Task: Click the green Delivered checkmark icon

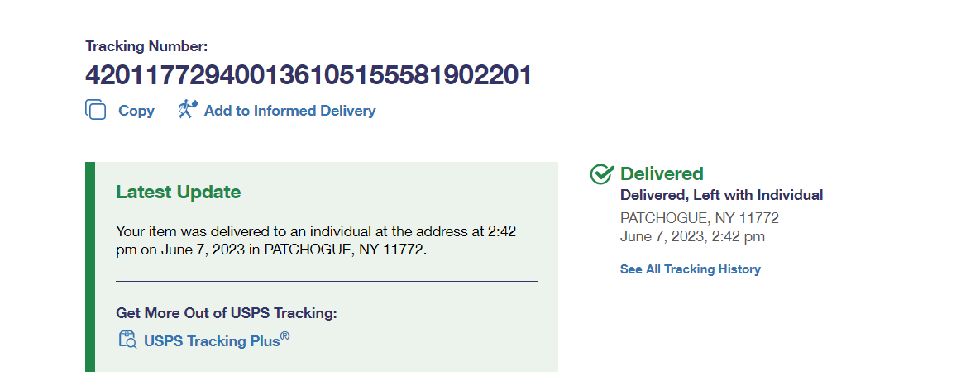Action: pos(601,174)
